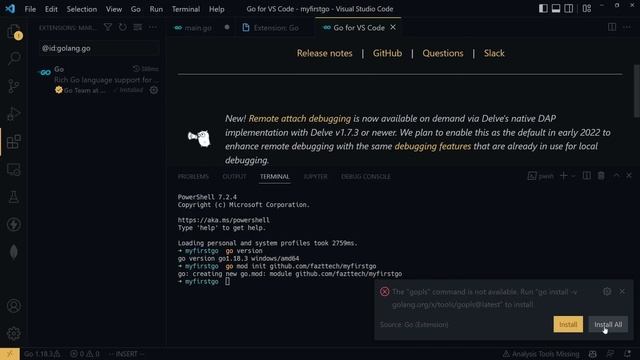Close the Go for VS Code tab
This screenshot has height=360, width=640.
point(393,27)
